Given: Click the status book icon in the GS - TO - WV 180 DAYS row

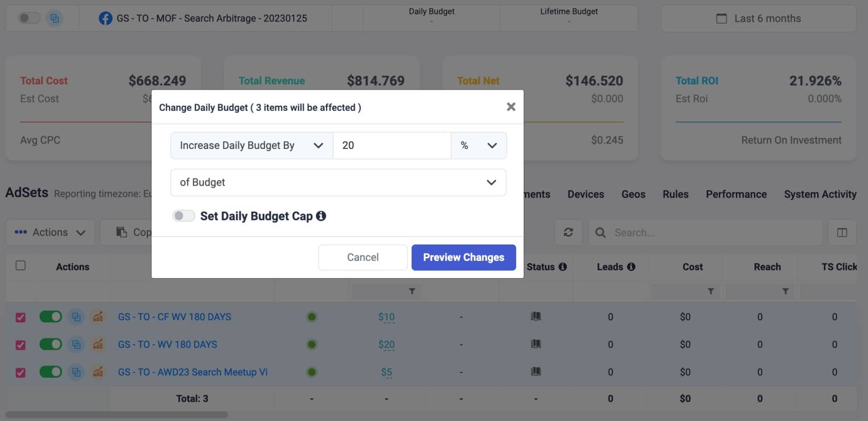Looking at the screenshot, I should click(536, 344).
